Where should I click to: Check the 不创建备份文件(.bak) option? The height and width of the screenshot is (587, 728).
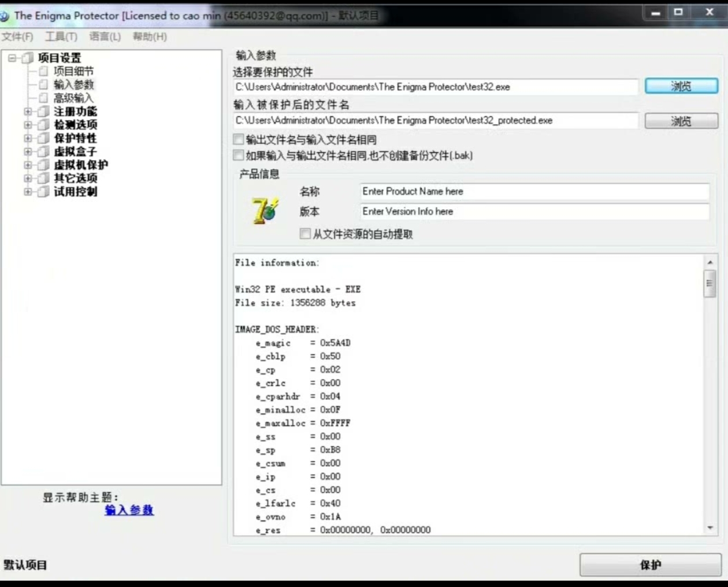coord(238,155)
